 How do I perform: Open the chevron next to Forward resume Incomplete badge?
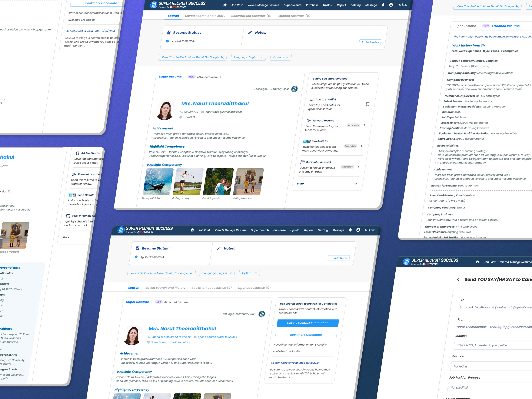365,125
